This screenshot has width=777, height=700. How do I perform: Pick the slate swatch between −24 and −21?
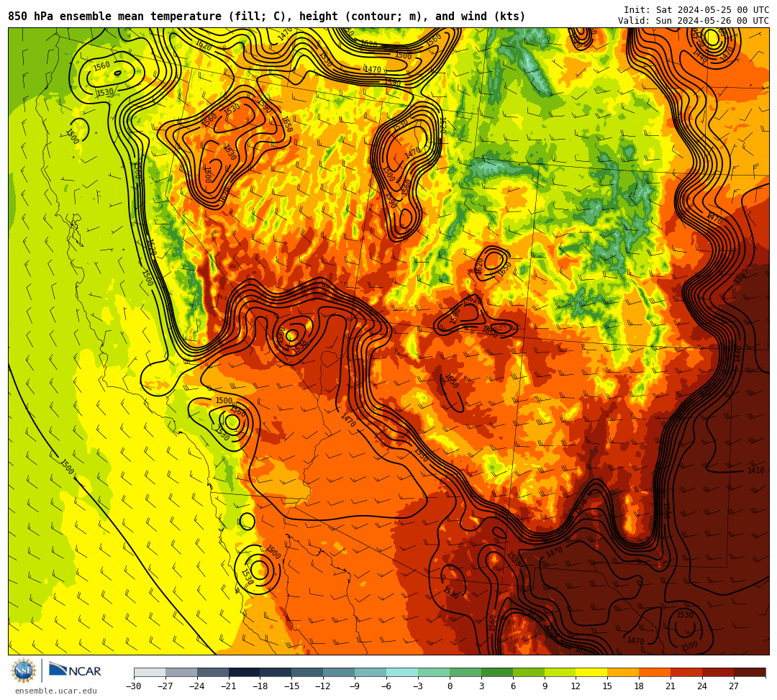pyautogui.click(x=213, y=672)
